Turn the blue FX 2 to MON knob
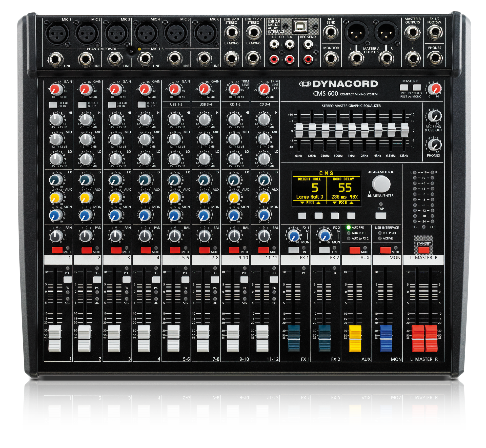 tap(325, 235)
